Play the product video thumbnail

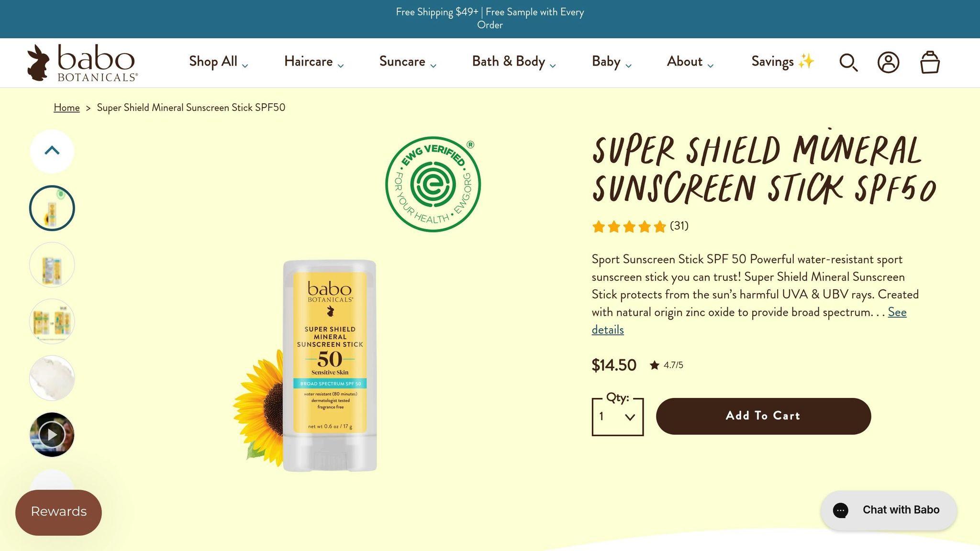(x=52, y=433)
